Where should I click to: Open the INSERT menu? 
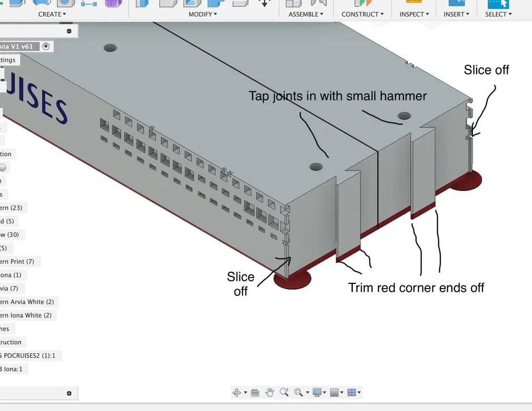click(457, 14)
